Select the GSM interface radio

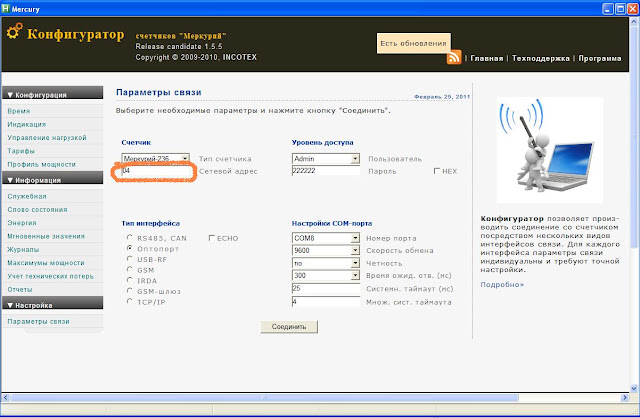pos(129,269)
